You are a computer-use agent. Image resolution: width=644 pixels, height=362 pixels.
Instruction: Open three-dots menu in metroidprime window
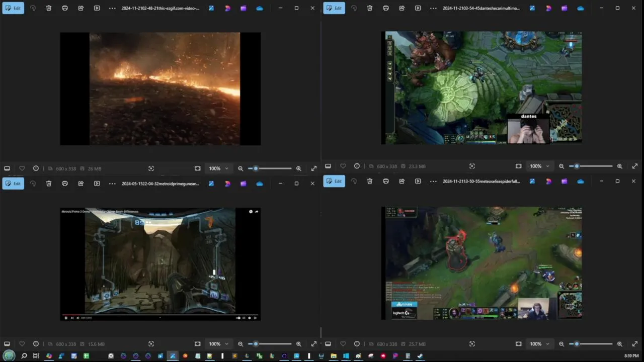[112, 184]
